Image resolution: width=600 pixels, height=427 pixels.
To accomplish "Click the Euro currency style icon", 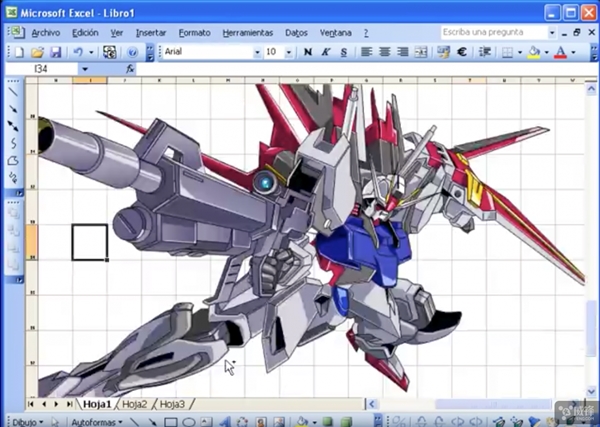I will pyautogui.click(x=463, y=51).
